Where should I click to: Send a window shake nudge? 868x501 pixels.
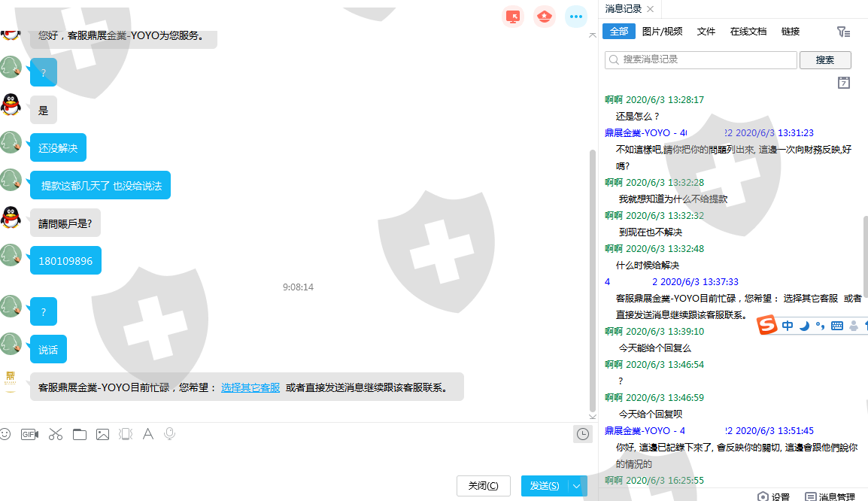point(126,434)
